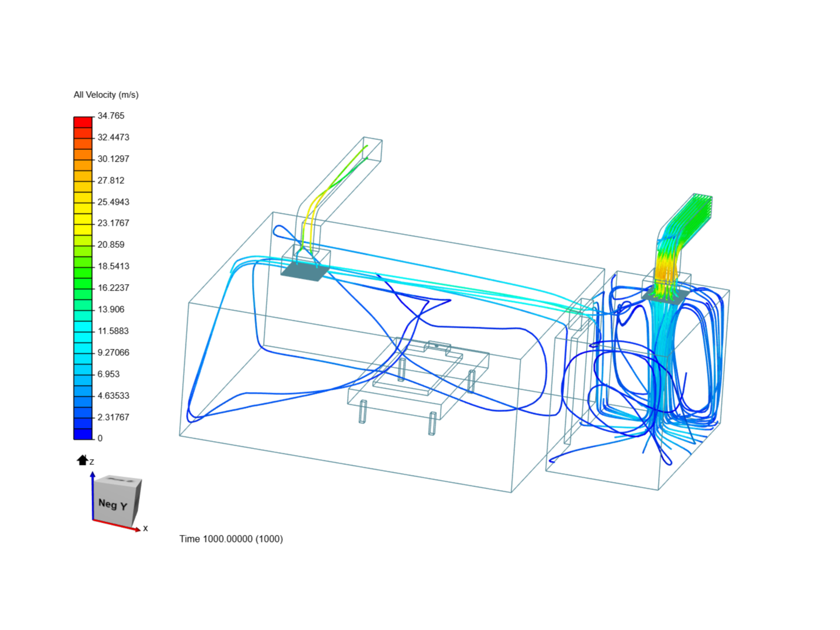Click the legend value 2.31767

pos(113,417)
